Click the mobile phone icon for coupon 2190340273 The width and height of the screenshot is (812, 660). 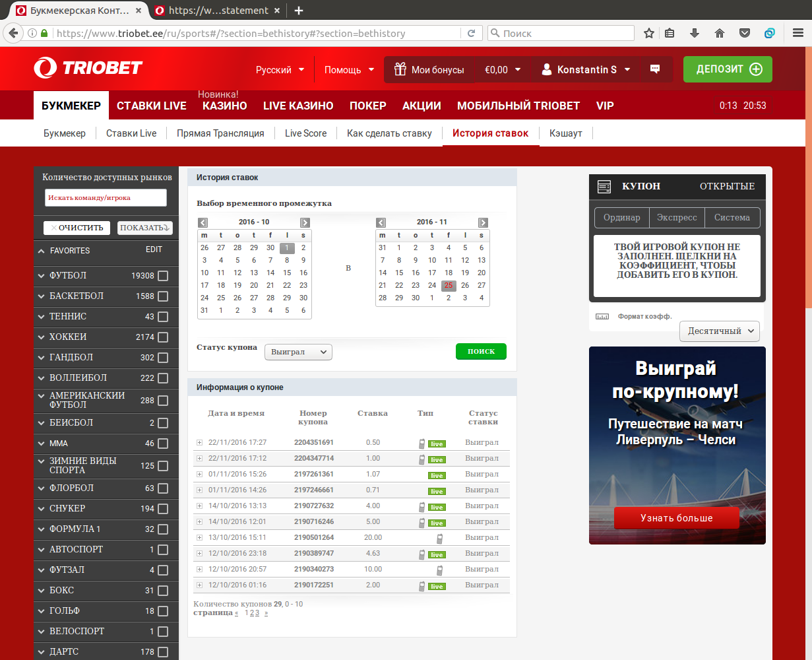pyautogui.click(x=439, y=570)
